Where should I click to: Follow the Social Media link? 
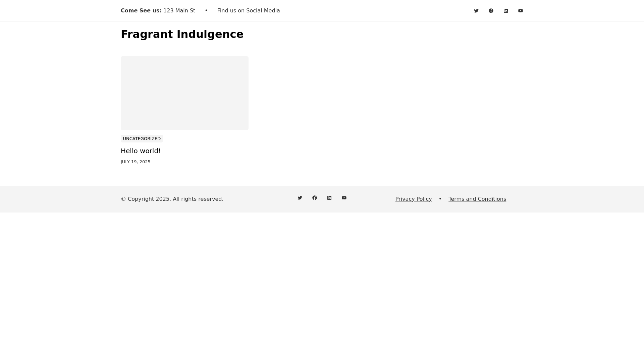(263, 11)
